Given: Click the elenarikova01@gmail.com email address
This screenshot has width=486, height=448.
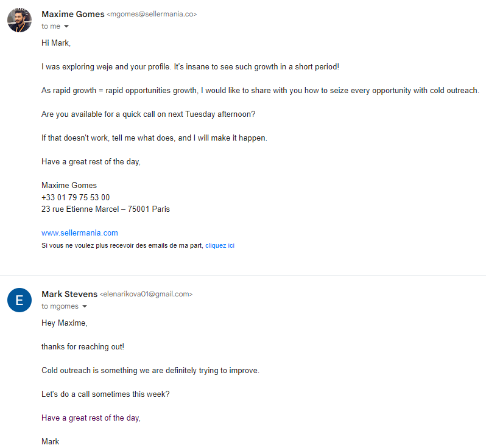Looking at the screenshot, I should tap(146, 294).
